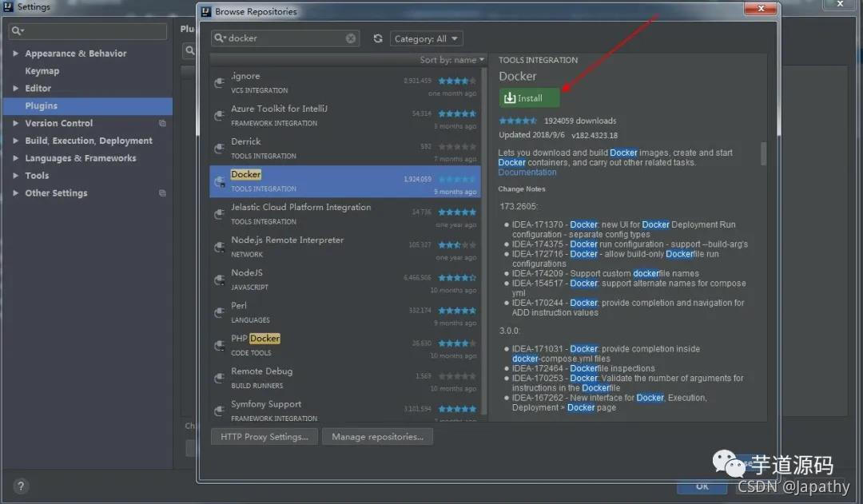
Task: Click the plugin icon for .ignore
Action: (x=219, y=83)
